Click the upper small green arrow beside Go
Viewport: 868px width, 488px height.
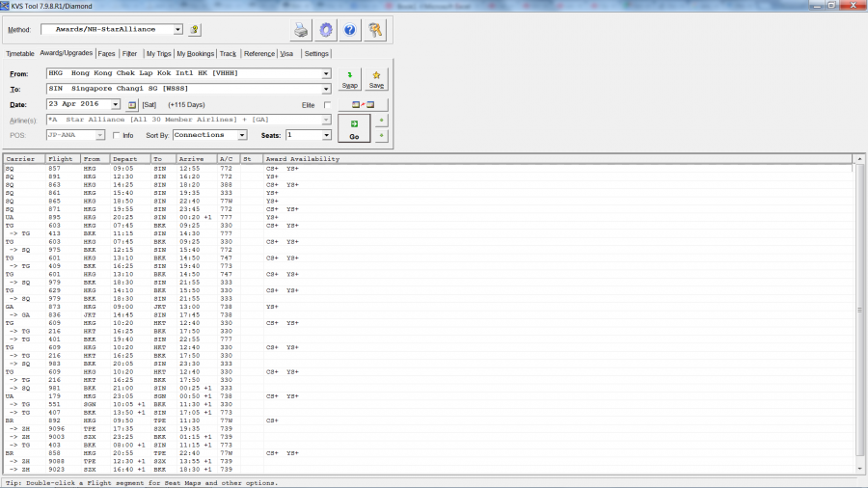(383, 121)
